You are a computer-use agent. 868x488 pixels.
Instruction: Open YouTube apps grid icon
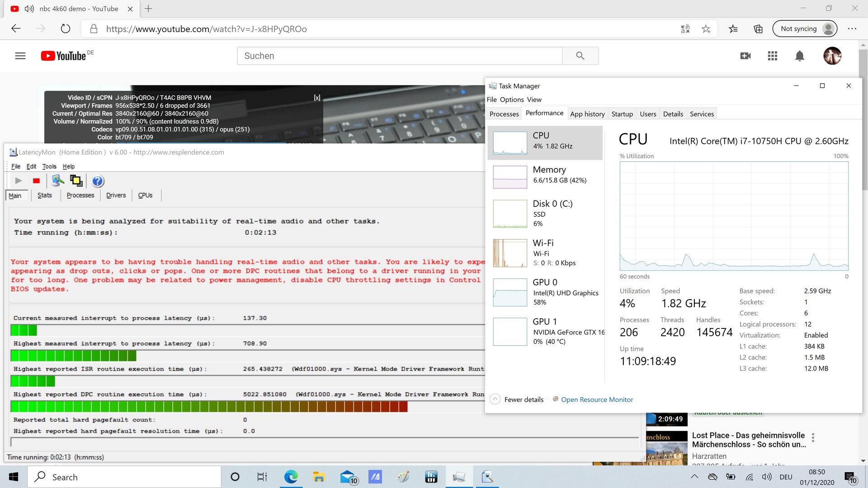(x=772, y=56)
